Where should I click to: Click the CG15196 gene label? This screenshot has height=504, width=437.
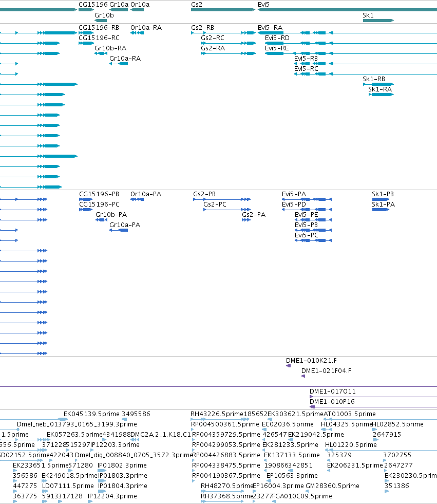[x=93, y=5]
